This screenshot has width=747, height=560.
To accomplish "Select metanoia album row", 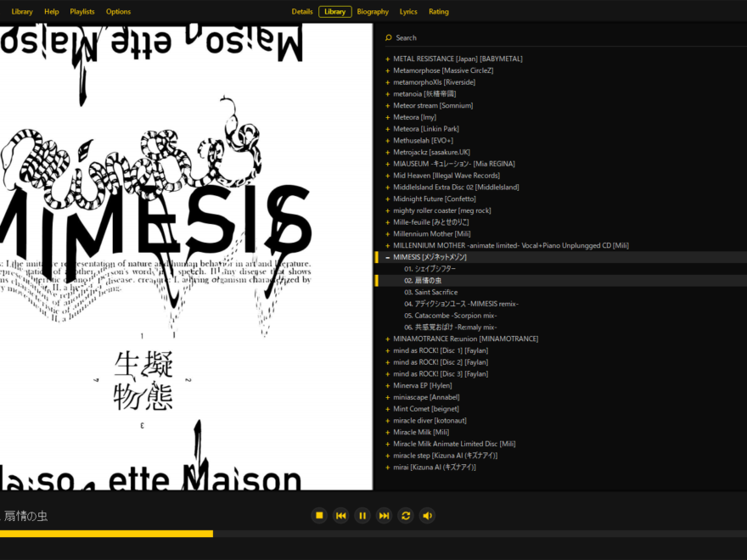I will point(424,94).
